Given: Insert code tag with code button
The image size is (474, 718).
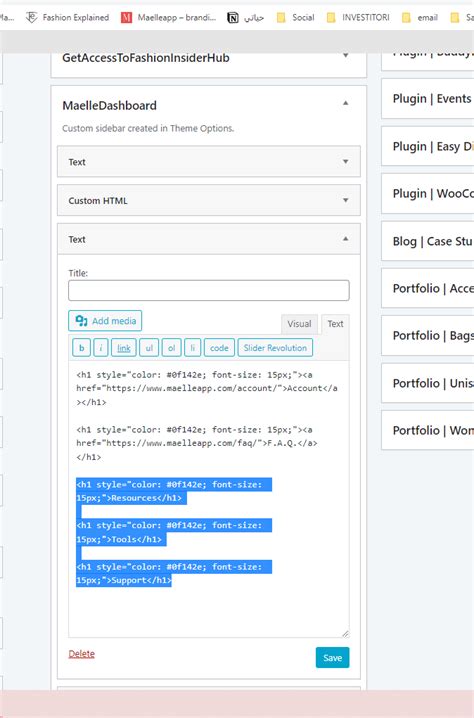Looking at the screenshot, I should (219, 348).
